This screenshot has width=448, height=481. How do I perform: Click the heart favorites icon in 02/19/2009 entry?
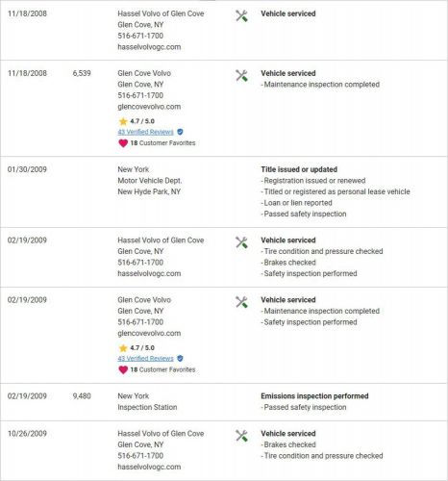tap(123, 369)
